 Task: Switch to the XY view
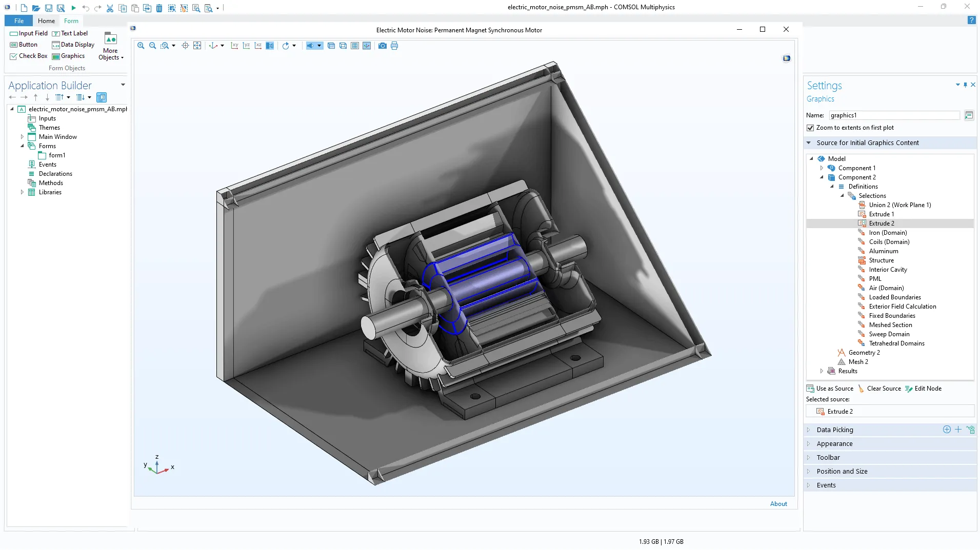click(x=234, y=46)
